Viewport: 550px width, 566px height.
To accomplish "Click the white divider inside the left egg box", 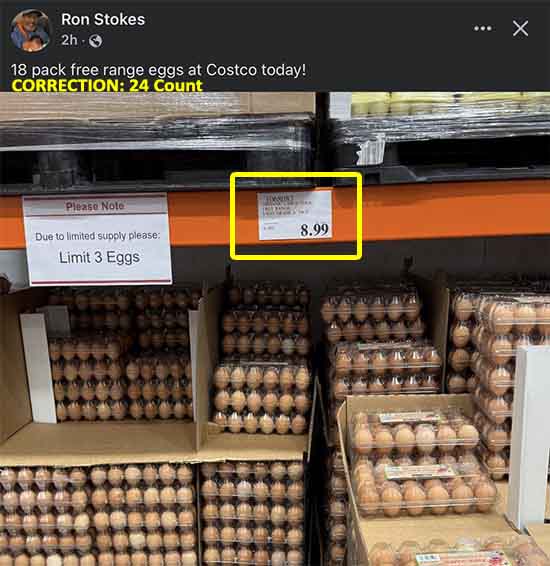I will [x=38, y=368].
